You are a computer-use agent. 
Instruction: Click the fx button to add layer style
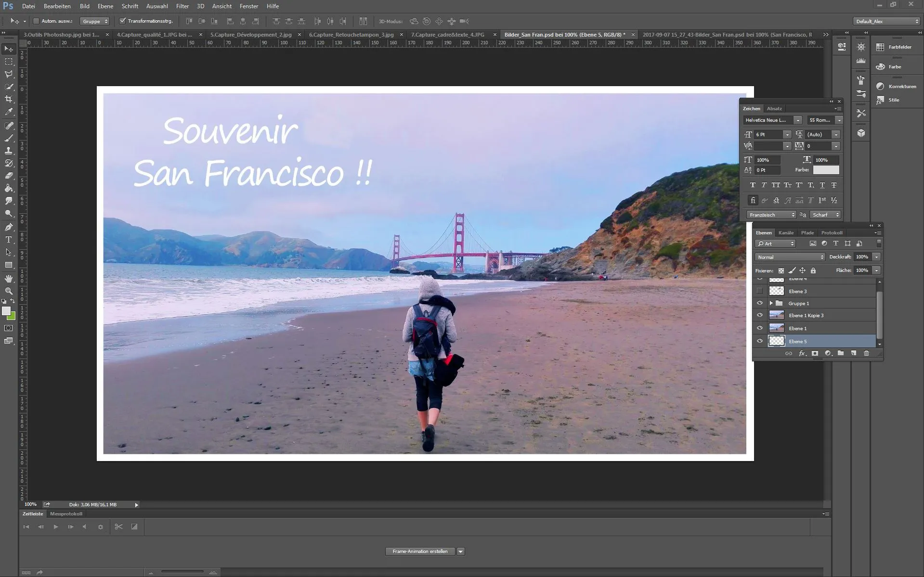point(802,353)
